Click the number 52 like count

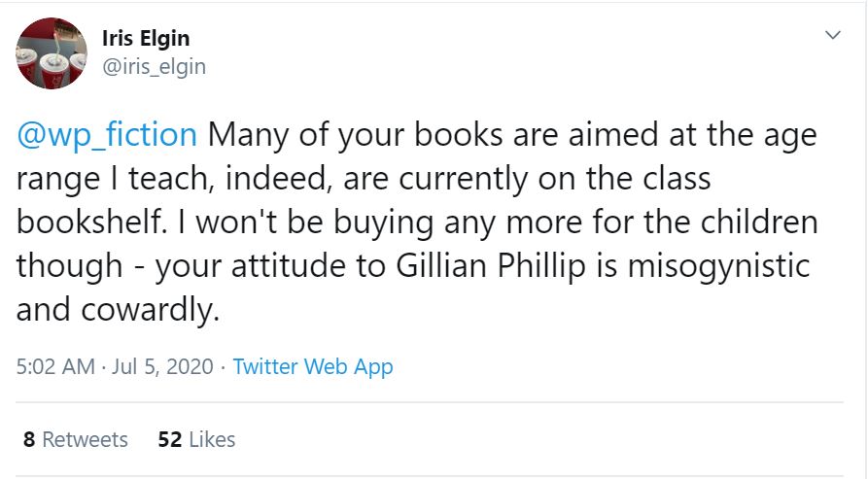(169, 439)
